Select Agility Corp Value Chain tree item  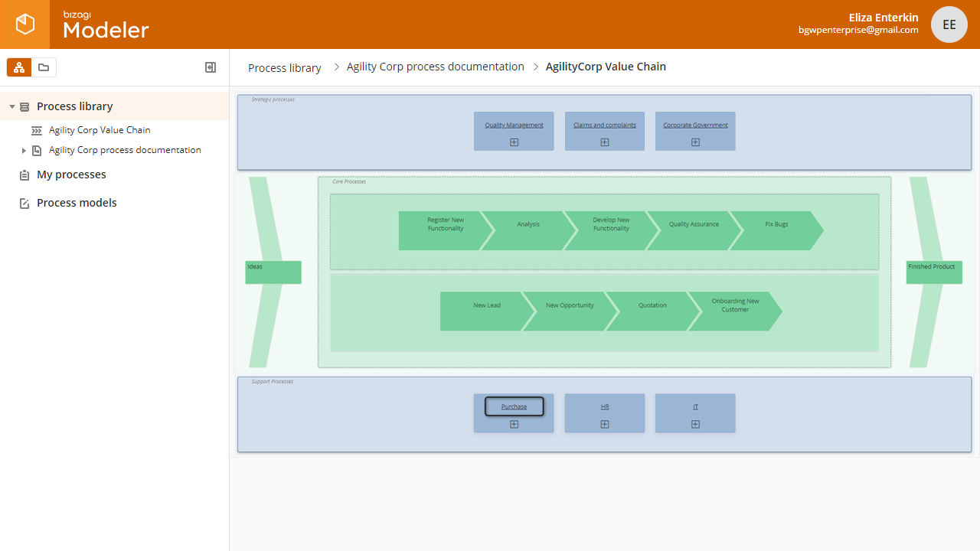coord(100,130)
